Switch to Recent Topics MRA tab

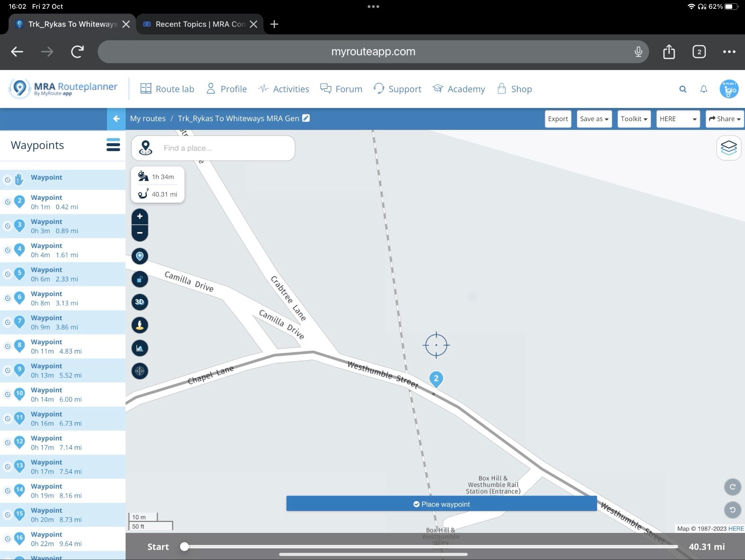click(x=200, y=24)
